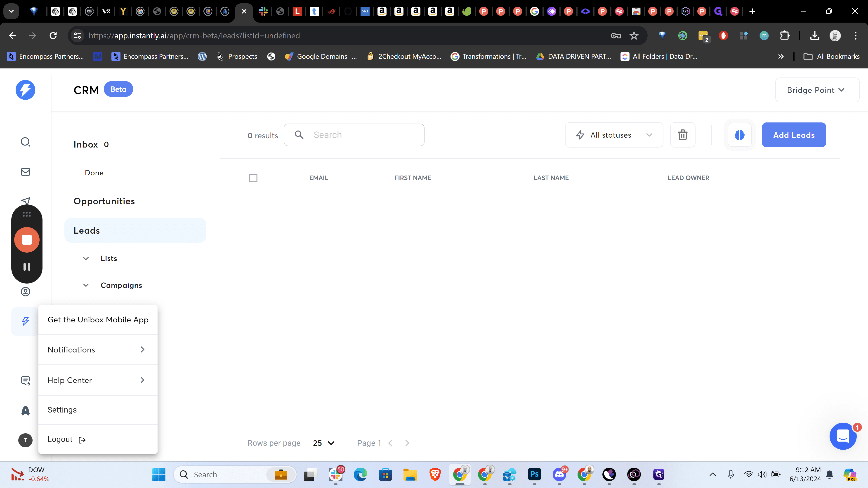Screen dimensions: 868x488
Task: Open the email envelope sidebar icon
Action: 26,172
